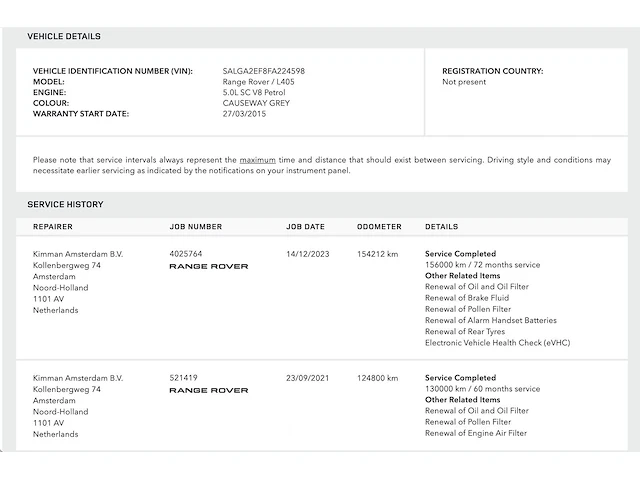The image size is (640, 480).
Task: Click job number 4025764
Action: pyautogui.click(x=186, y=254)
